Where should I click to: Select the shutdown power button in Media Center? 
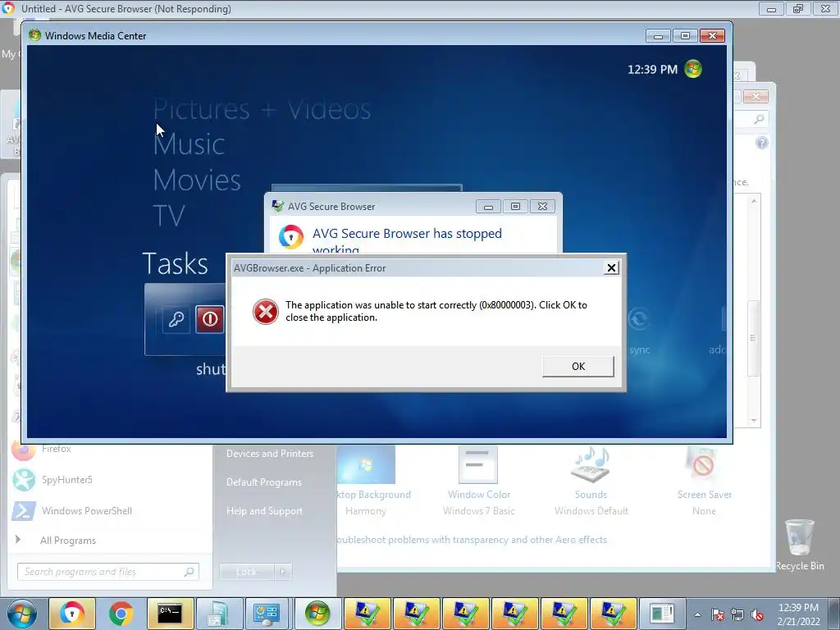210,319
